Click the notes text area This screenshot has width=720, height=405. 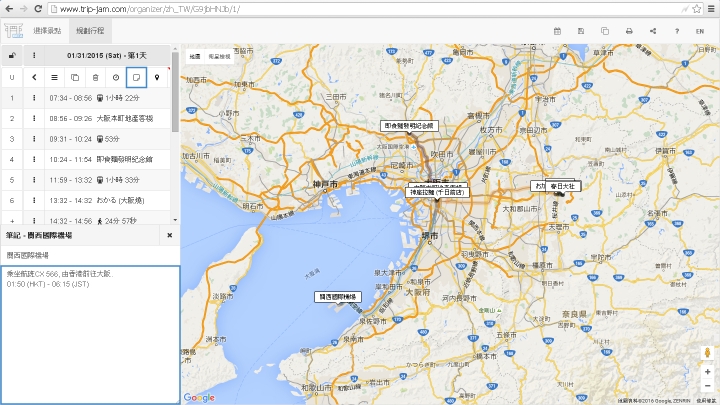90,335
